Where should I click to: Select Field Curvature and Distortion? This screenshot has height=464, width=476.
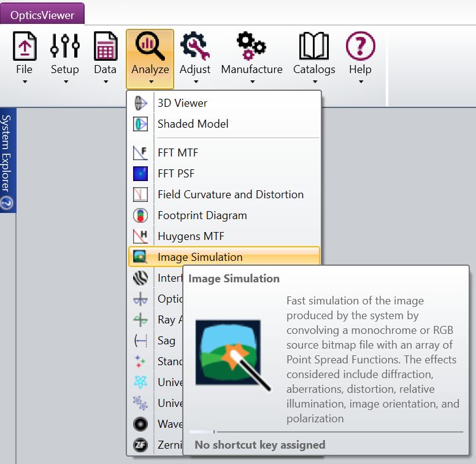point(230,195)
